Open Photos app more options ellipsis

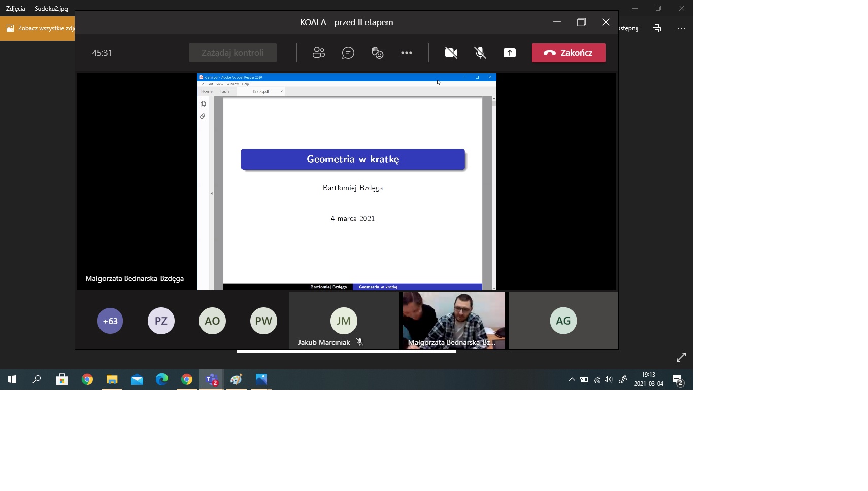click(x=681, y=28)
